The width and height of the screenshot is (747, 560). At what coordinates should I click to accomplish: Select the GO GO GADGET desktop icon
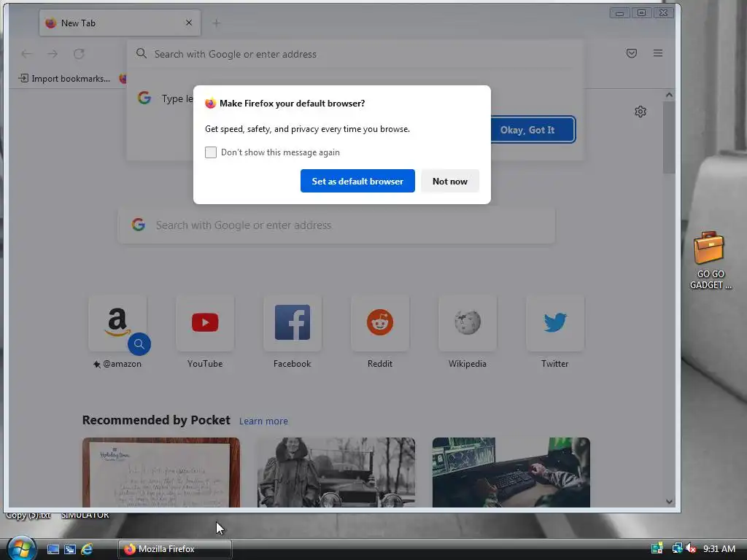pyautogui.click(x=710, y=260)
